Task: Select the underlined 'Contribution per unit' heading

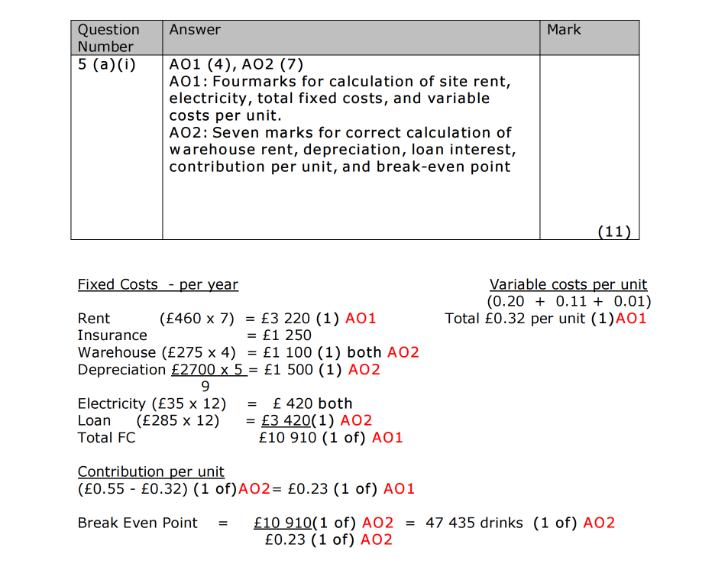Action: click(150, 472)
